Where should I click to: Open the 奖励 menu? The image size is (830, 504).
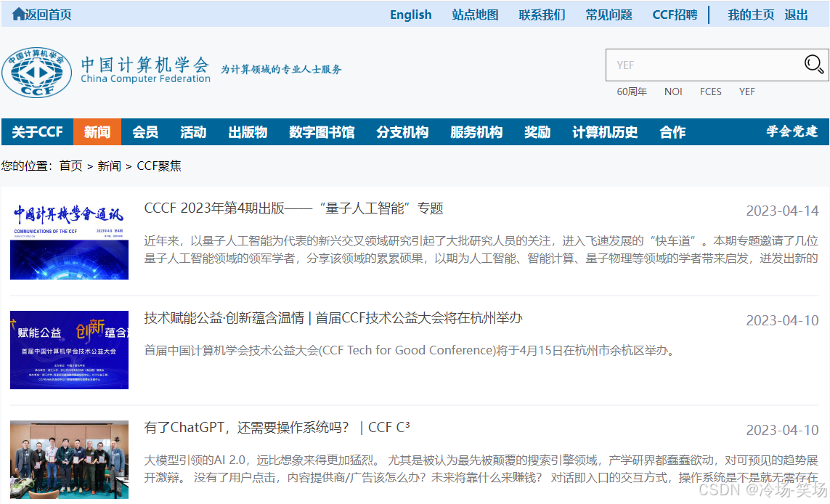pyautogui.click(x=537, y=132)
